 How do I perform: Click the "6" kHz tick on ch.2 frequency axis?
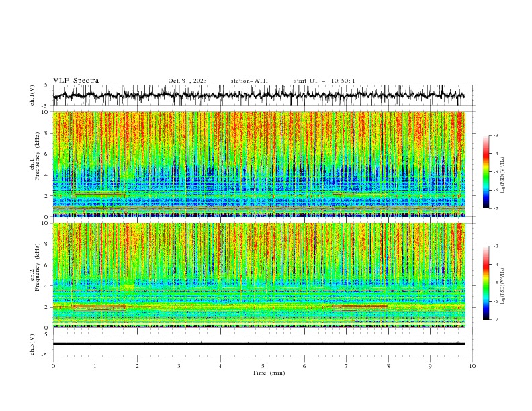47,265
